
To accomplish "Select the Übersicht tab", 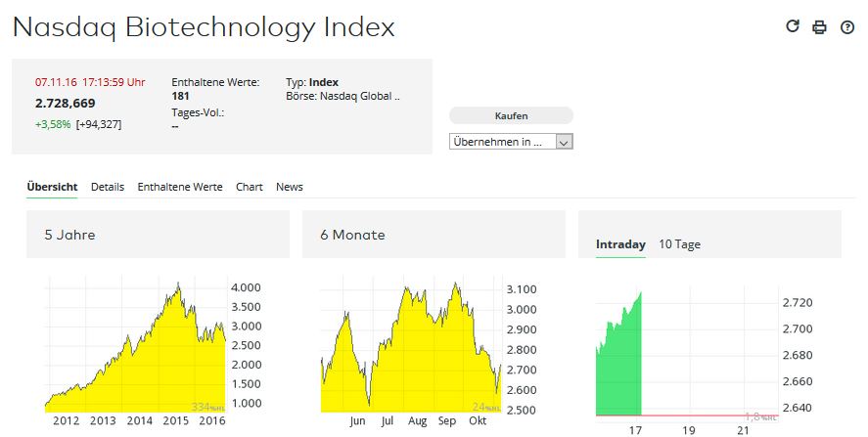I will tap(52, 187).
